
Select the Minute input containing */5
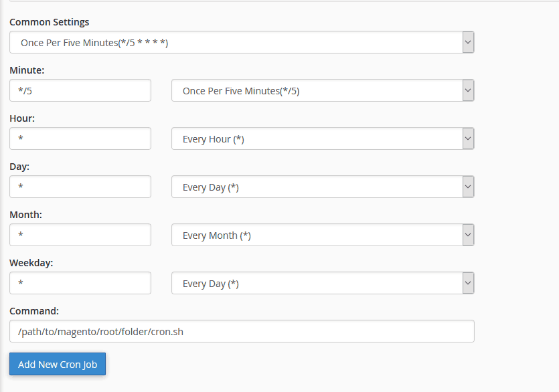point(80,90)
